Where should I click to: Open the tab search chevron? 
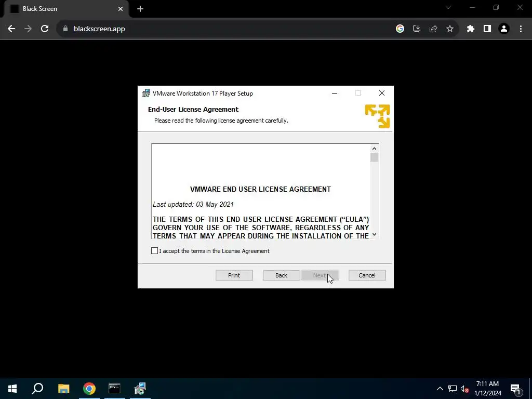(448, 7)
